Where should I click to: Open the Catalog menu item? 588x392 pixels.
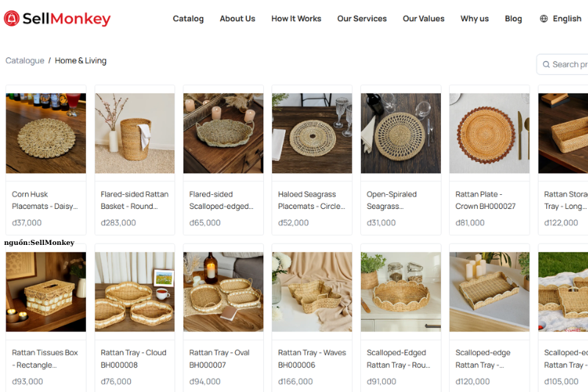(x=188, y=18)
